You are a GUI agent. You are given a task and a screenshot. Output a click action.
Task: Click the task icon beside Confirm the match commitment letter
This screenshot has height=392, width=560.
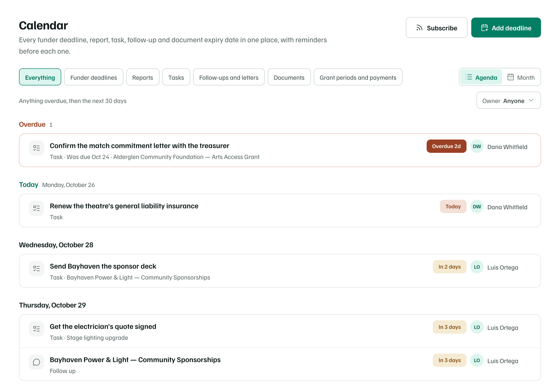click(x=36, y=148)
